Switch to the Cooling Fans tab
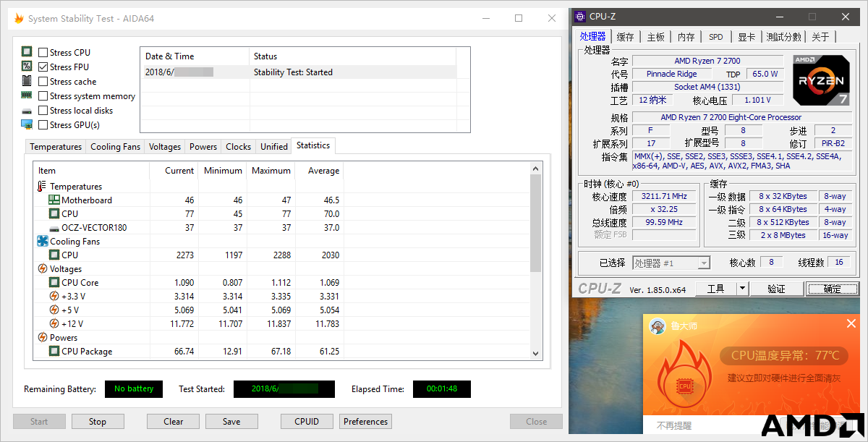Screen dimensions: 868x442 [x=115, y=146]
